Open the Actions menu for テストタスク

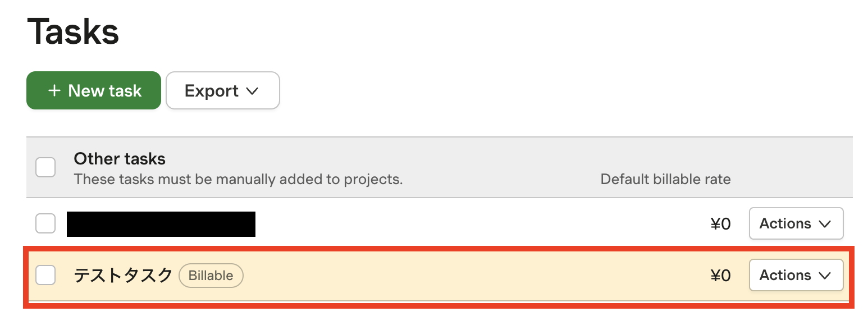[796, 276]
